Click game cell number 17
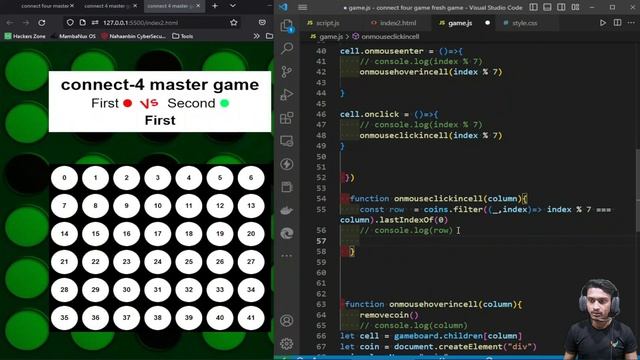 click(x=158, y=234)
